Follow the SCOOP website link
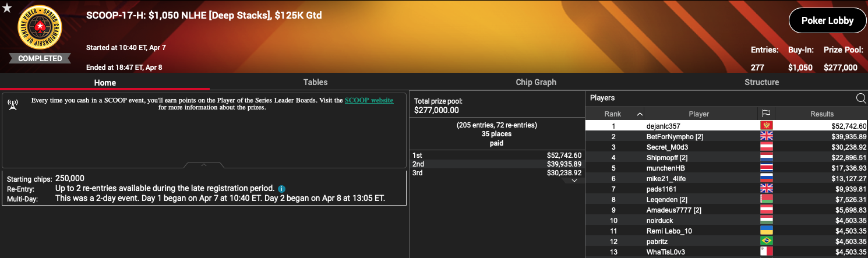The height and width of the screenshot is (258, 868). (x=369, y=100)
